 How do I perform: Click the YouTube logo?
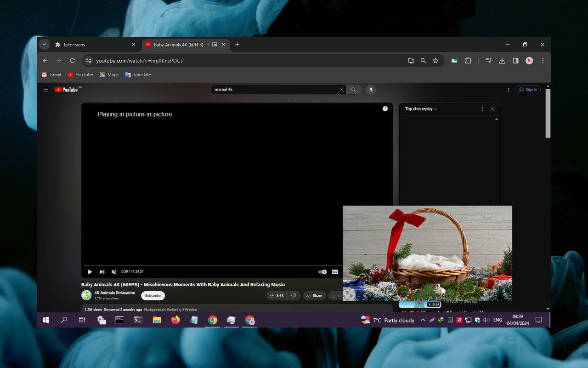(66, 89)
